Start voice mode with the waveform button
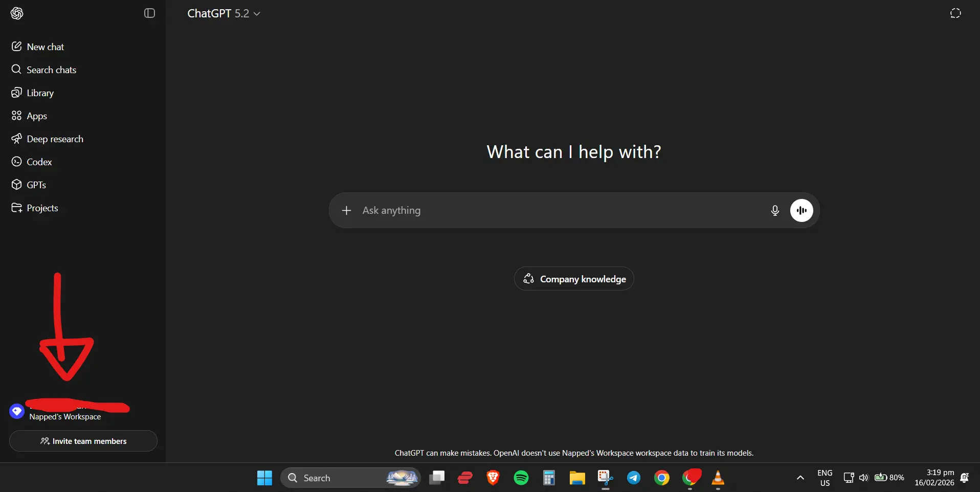Screen dimensions: 980x492 [x=801, y=210]
